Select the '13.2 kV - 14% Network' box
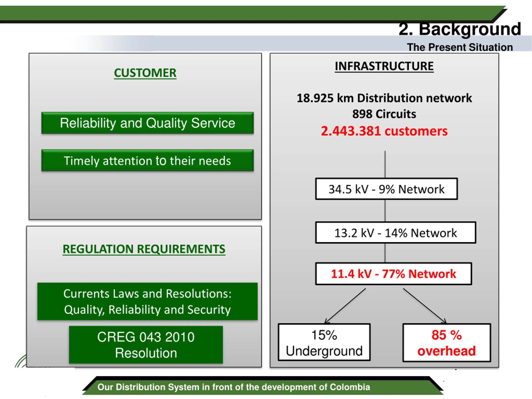 [x=396, y=233]
